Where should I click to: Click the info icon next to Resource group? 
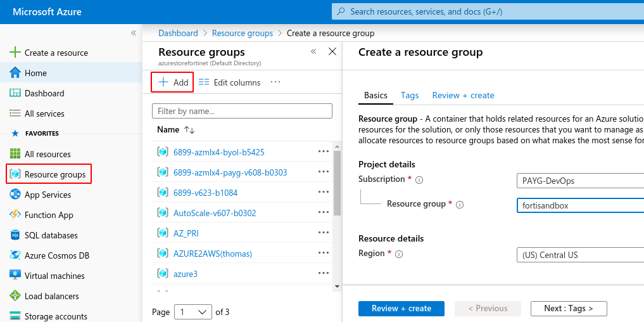(460, 204)
